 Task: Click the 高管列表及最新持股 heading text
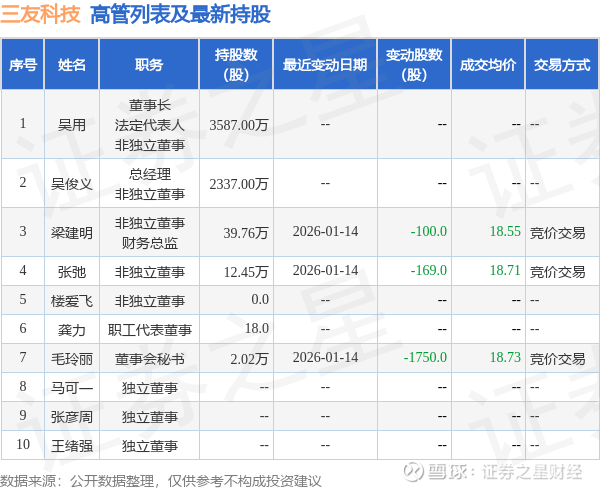click(x=180, y=15)
